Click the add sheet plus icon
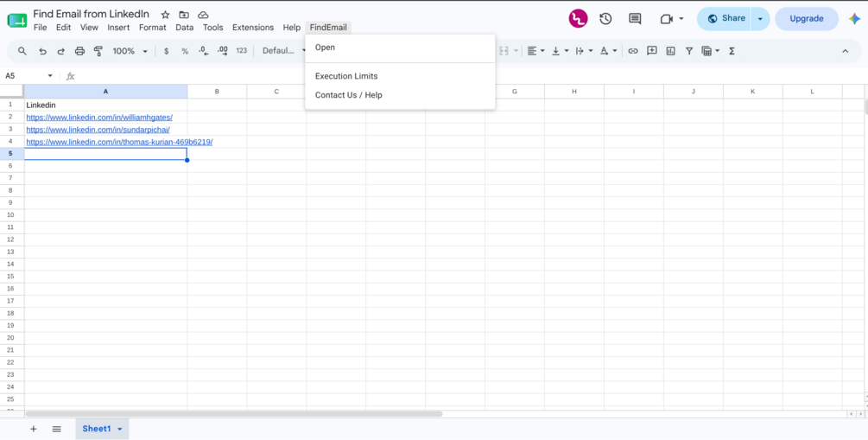The height and width of the screenshot is (440, 868). [33, 429]
